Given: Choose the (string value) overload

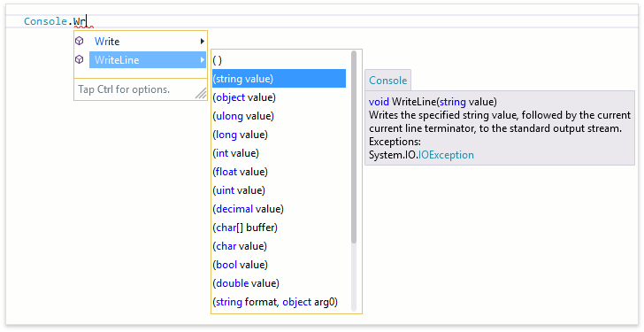Looking at the screenshot, I should tap(280, 79).
